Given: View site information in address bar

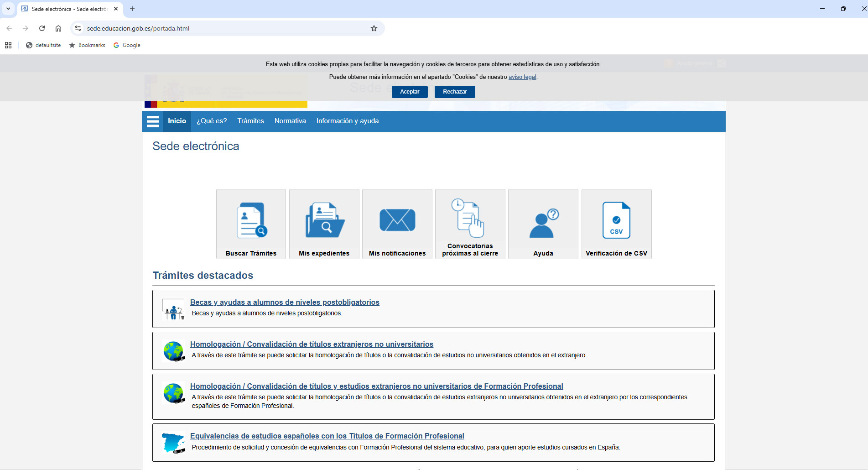Looking at the screenshot, I should point(78,28).
